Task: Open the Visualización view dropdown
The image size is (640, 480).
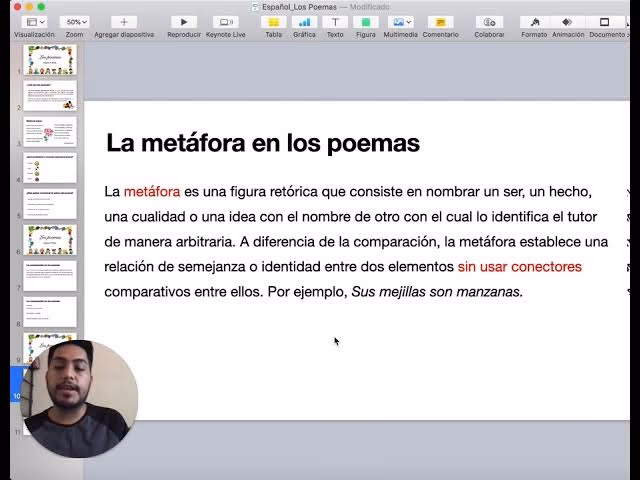Action: pyautogui.click(x=34, y=22)
